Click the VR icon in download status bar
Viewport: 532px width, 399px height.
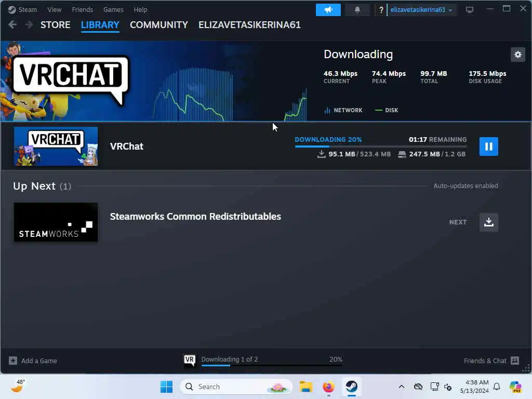coord(190,360)
